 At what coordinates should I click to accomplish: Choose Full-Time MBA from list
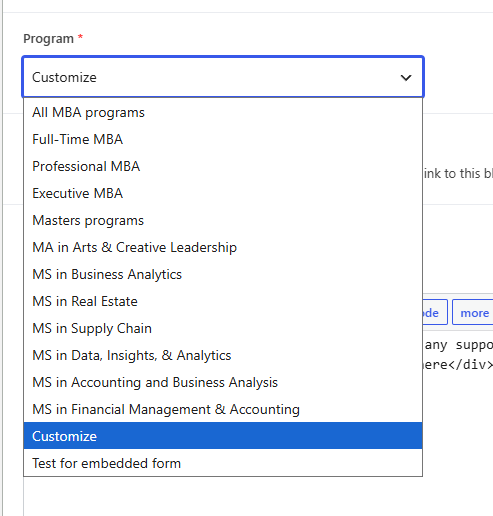[223, 139]
